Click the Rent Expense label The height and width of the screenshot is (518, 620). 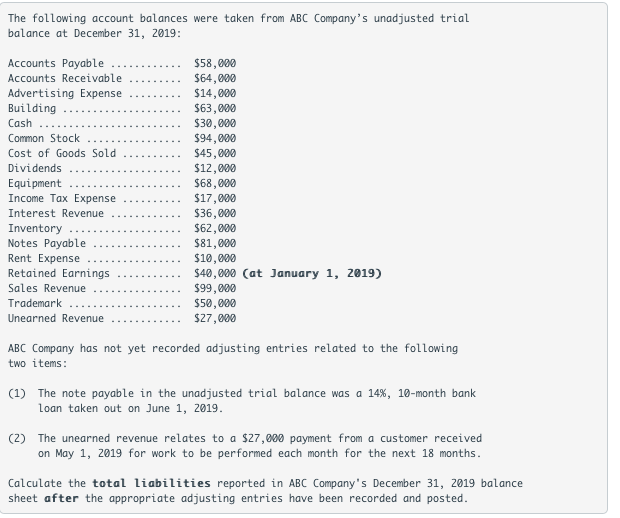click(45, 258)
